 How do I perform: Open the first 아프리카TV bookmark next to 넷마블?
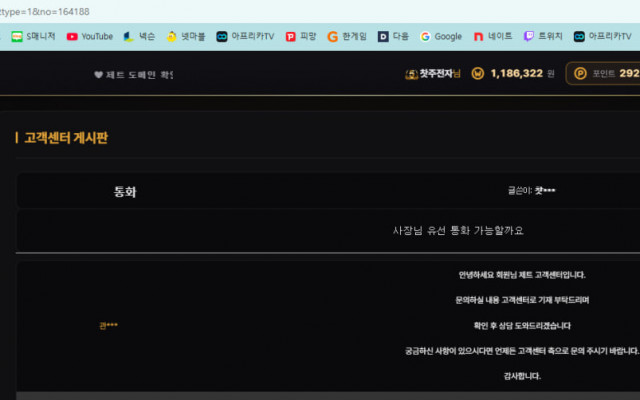(245, 37)
